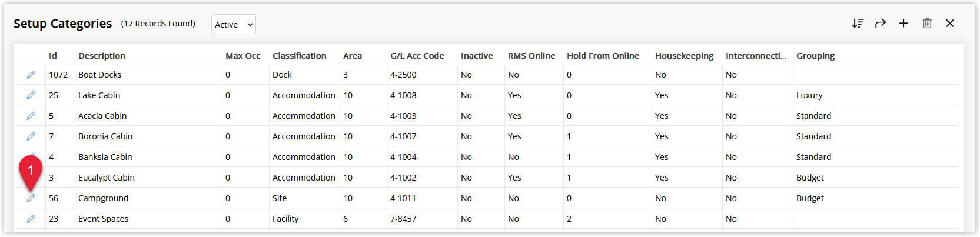Edit the Boat Docks row pencil
Screen dimensions: 980x237
click(31, 75)
